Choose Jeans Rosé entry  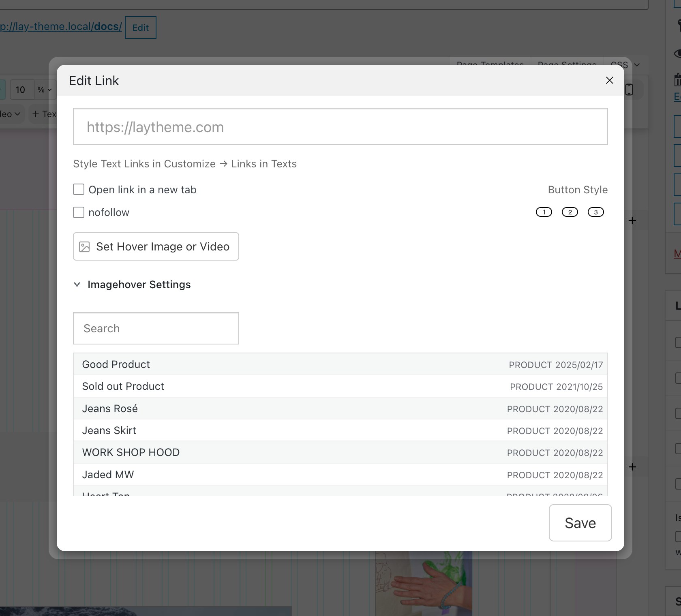(340, 409)
